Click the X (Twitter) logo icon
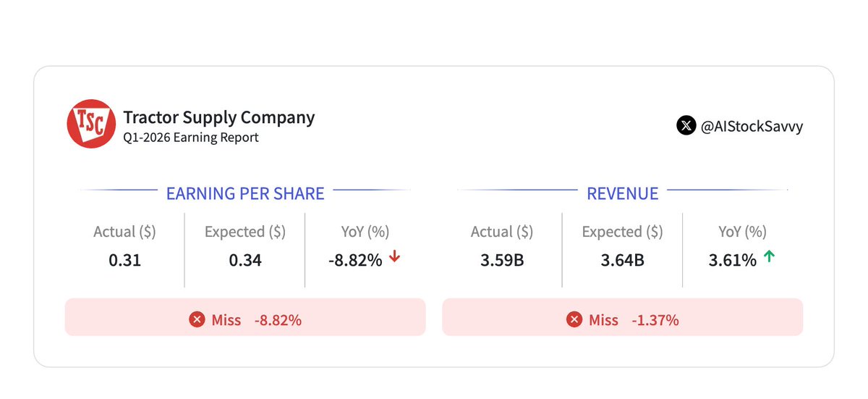 (x=686, y=125)
